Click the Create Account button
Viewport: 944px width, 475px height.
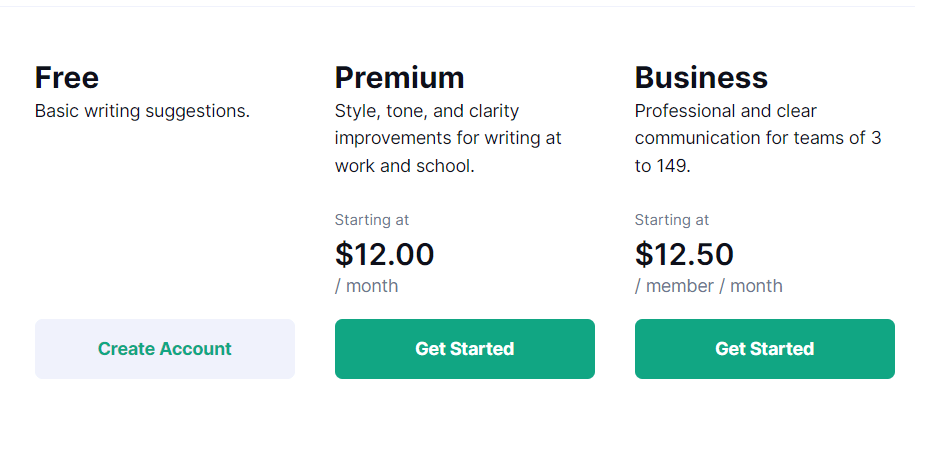[165, 349]
